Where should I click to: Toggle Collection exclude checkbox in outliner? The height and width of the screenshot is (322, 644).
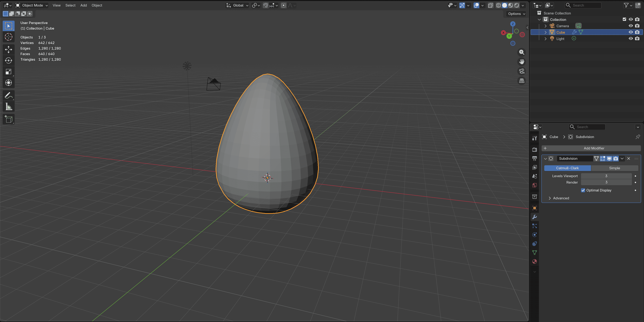tap(624, 19)
